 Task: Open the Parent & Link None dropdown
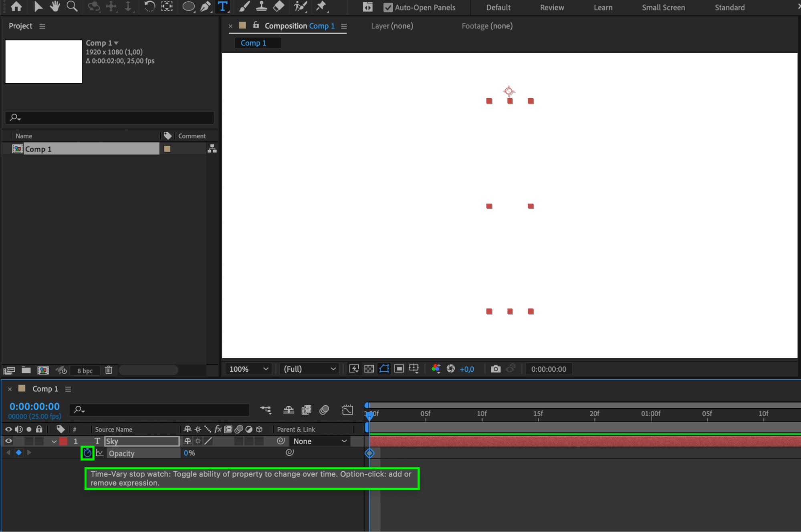pyautogui.click(x=319, y=441)
